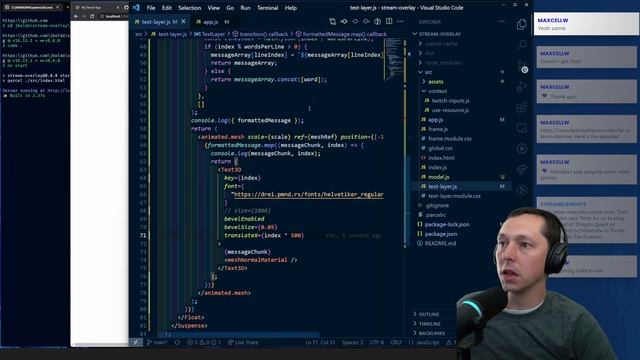The width and height of the screenshot is (640, 360).
Task: Open the Terminal menu
Action: [x=267, y=8]
